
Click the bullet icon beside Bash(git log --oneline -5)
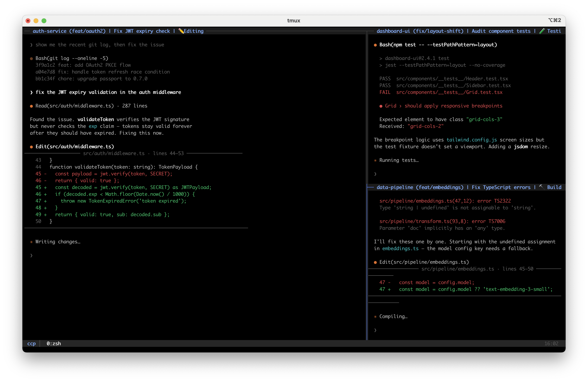[31, 58]
